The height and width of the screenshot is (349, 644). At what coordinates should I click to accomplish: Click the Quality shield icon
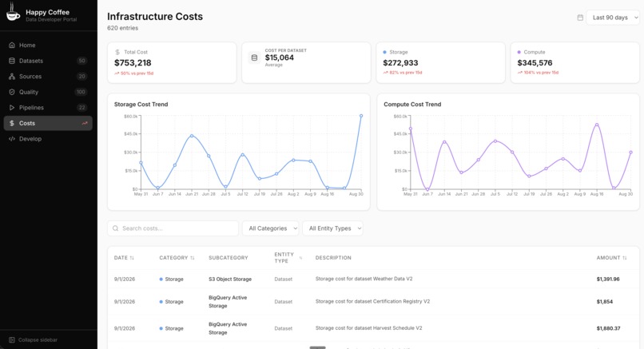click(x=12, y=92)
